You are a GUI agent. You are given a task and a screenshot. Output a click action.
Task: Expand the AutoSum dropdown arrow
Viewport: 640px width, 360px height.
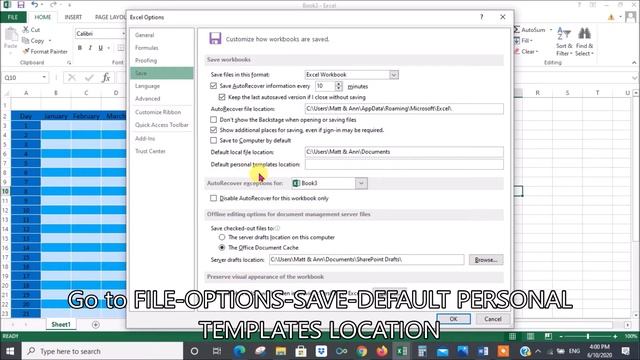pos(551,30)
